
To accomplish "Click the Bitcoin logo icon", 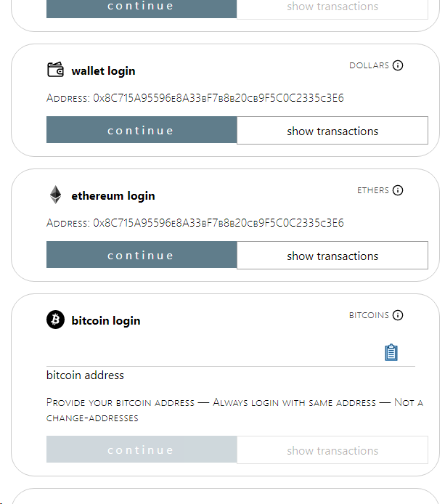I will [55, 320].
